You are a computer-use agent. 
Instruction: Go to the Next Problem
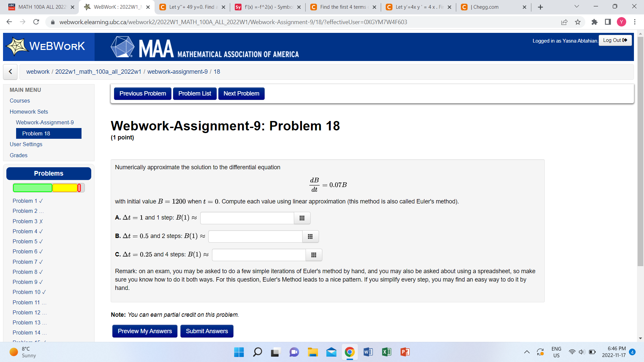tap(241, 94)
